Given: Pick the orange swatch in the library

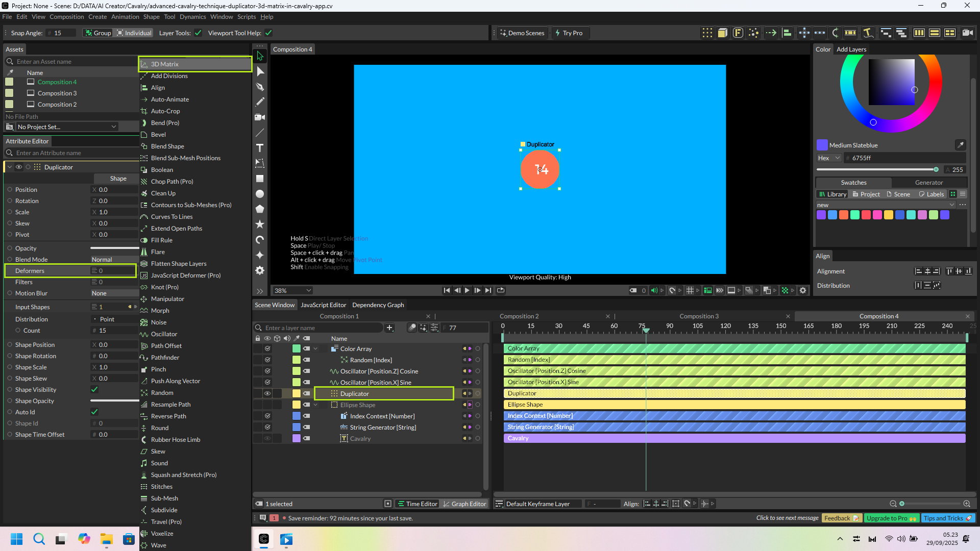Looking at the screenshot, I should coord(843,215).
